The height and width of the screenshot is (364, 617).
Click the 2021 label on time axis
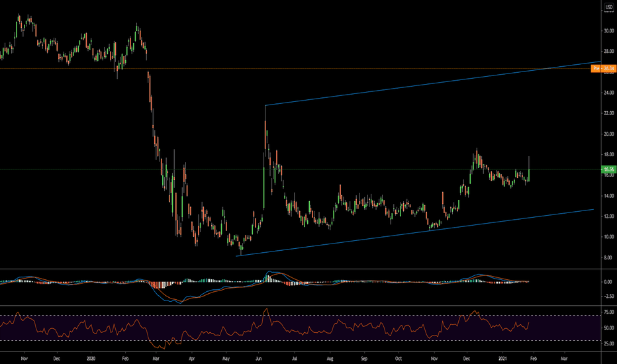point(502,359)
